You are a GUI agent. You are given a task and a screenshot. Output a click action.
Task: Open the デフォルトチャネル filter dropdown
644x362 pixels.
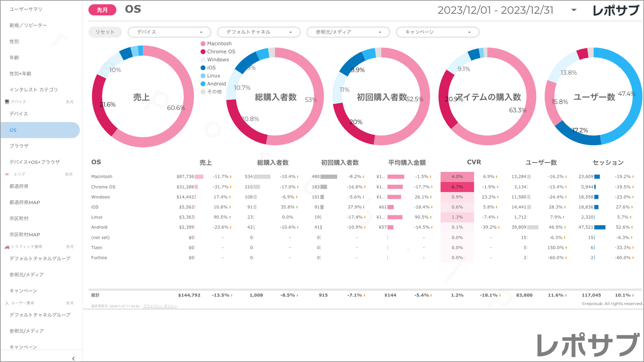258,32
